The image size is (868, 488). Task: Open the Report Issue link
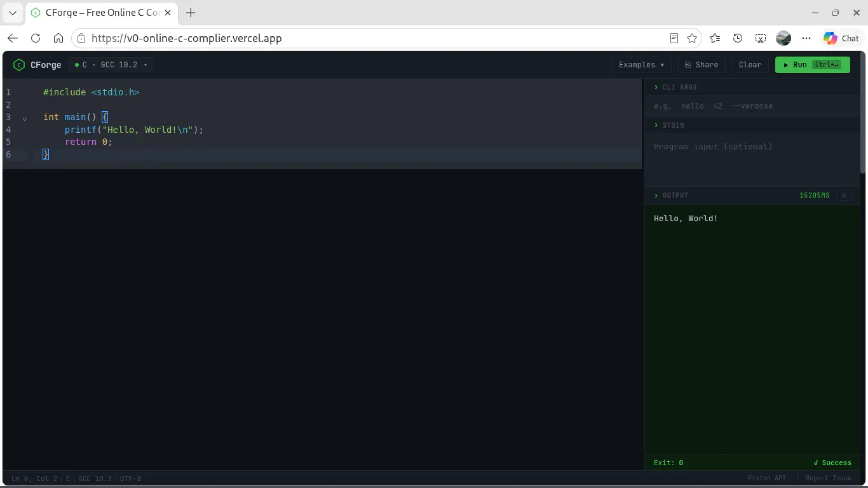pyautogui.click(x=828, y=478)
